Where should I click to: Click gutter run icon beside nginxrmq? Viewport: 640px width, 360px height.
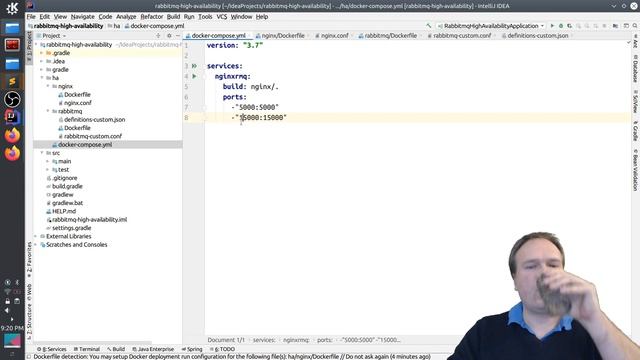(194, 76)
